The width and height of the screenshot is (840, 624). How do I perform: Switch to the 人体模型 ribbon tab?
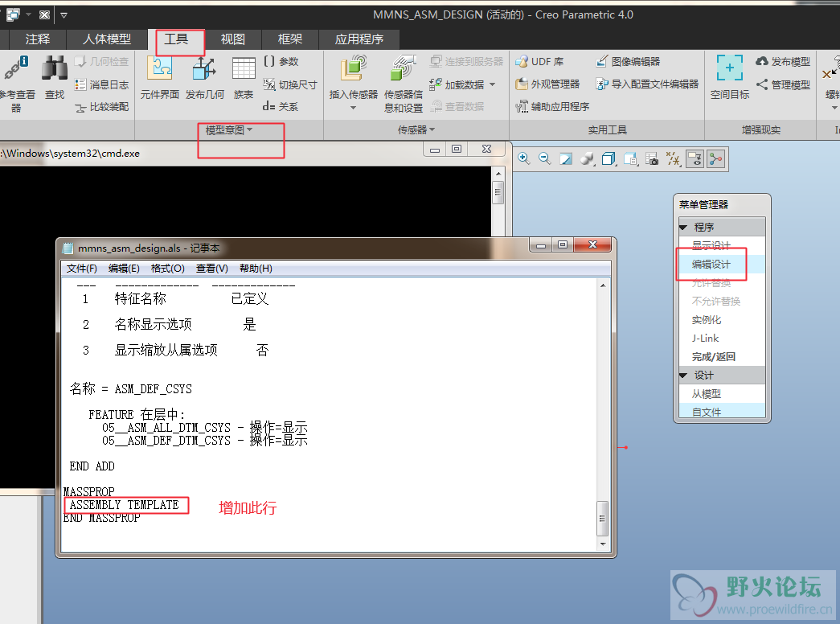coord(107,39)
